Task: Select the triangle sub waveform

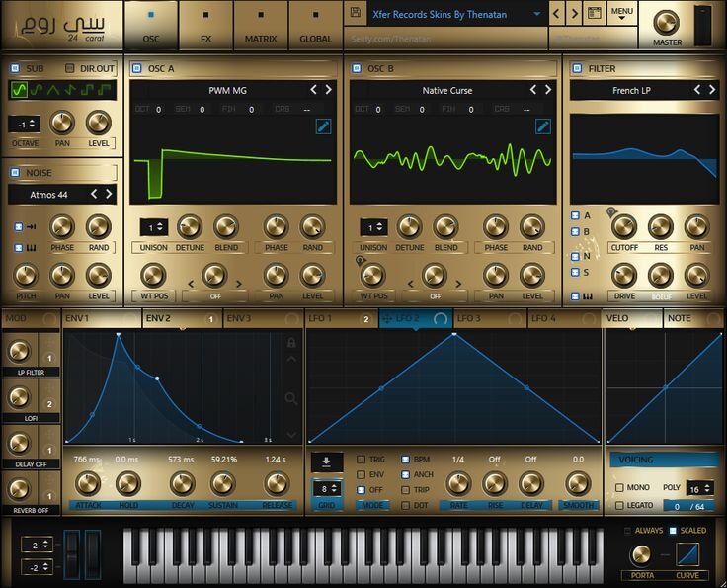Action: (x=53, y=90)
